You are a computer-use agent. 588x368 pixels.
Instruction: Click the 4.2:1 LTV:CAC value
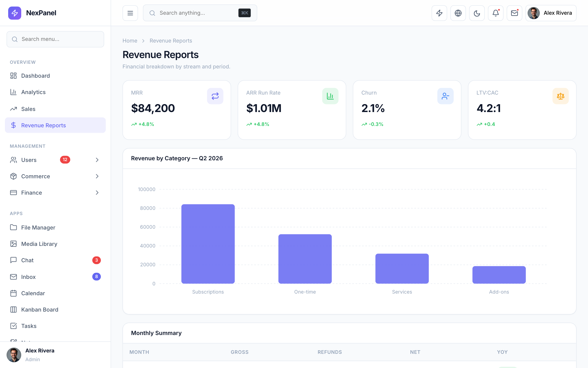click(x=489, y=108)
